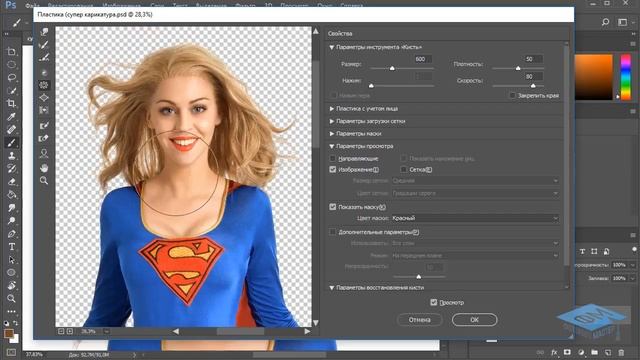The width and height of the screenshot is (640, 360).
Task: Click the Отмена button
Action: point(420,320)
